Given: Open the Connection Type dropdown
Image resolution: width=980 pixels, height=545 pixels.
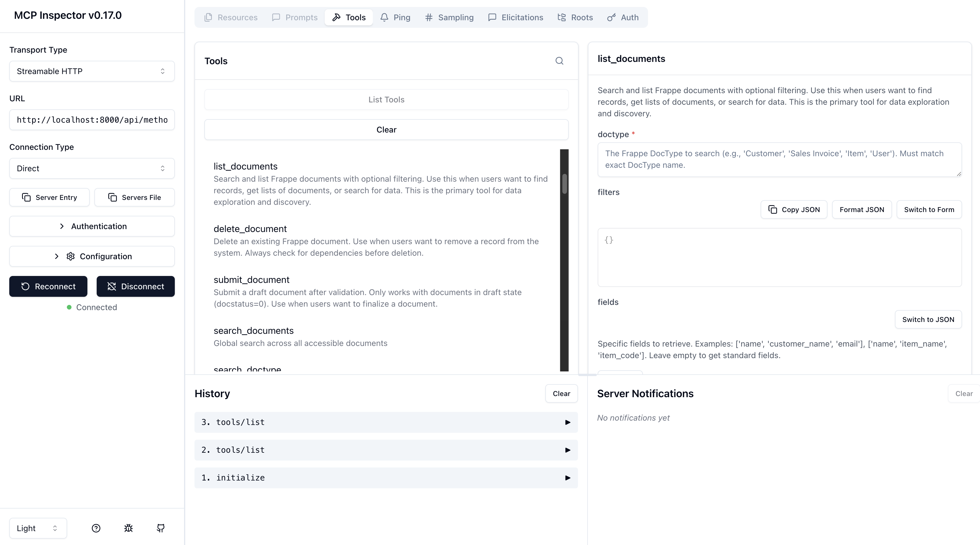Looking at the screenshot, I should pyautogui.click(x=92, y=168).
